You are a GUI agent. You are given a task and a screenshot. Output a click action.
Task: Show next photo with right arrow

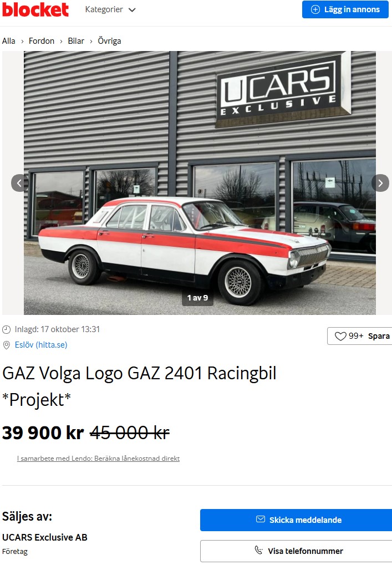coord(380,183)
